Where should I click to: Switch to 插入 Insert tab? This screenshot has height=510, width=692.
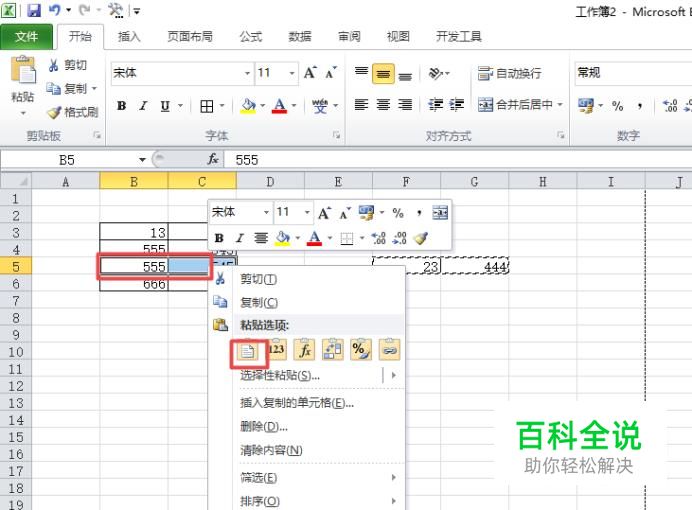[x=129, y=37]
